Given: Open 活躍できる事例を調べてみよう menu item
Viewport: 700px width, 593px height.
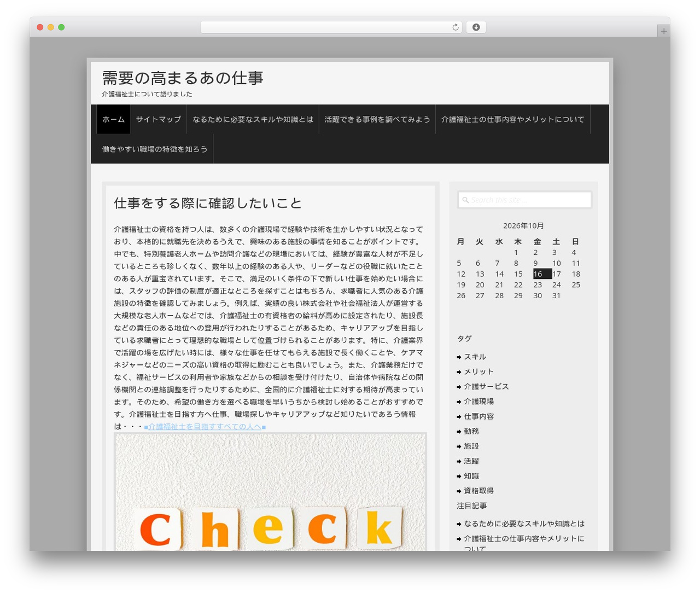Looking at the screenshot, I should pyautogui.click(x=377, y=119).
